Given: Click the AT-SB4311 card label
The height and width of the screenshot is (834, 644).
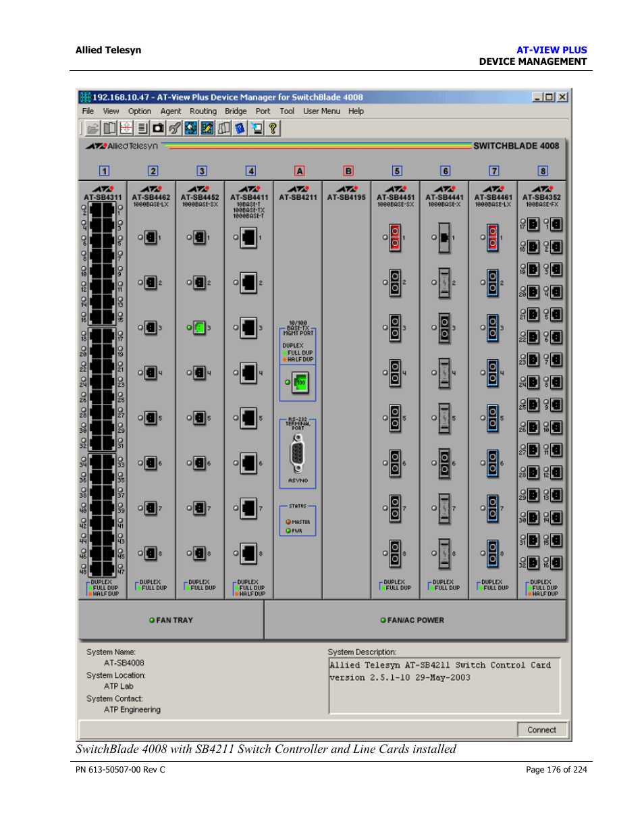Looking at the screenshot, I should pos(103,197).
